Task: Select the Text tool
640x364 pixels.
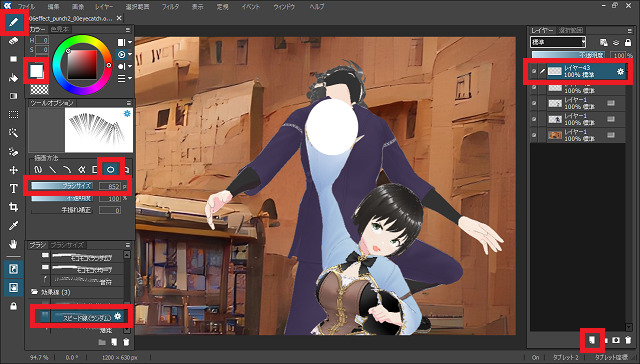Action: point(13,188)
